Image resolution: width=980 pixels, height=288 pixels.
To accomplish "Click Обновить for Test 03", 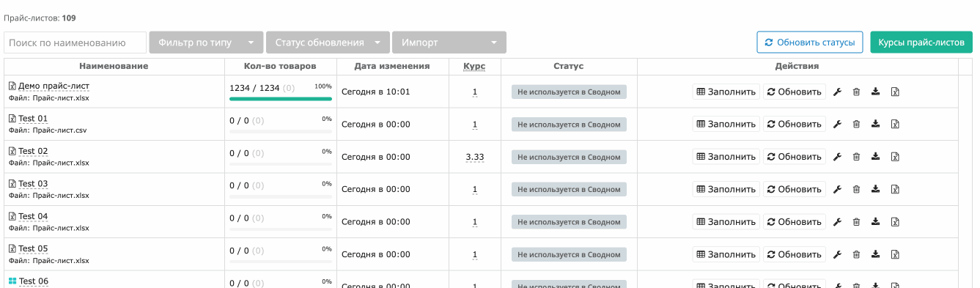I will point(795,189).
